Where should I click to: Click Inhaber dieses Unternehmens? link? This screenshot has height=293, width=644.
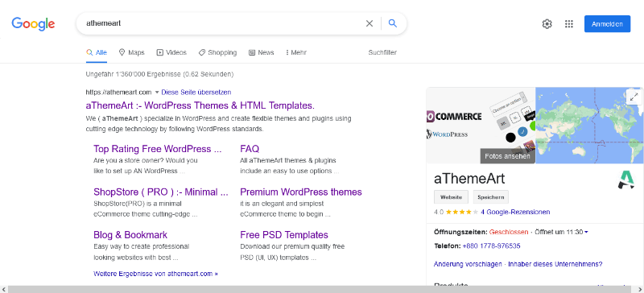coord(555,264)
